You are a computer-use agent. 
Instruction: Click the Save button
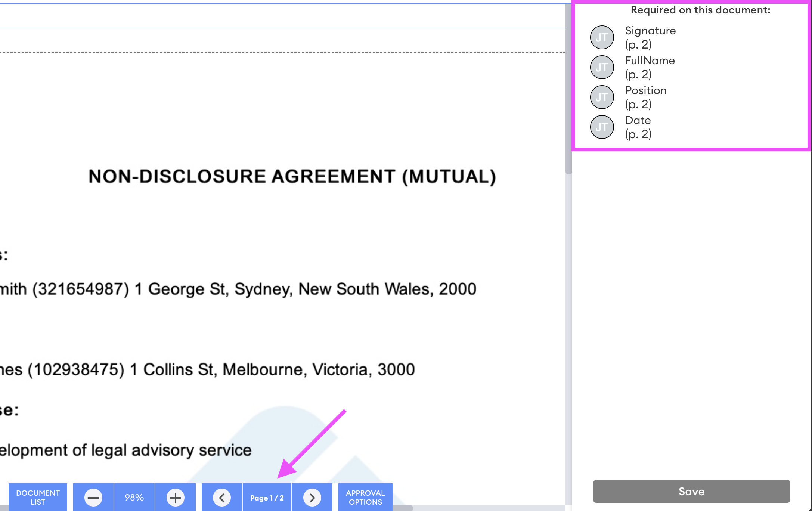click(691, 491)
